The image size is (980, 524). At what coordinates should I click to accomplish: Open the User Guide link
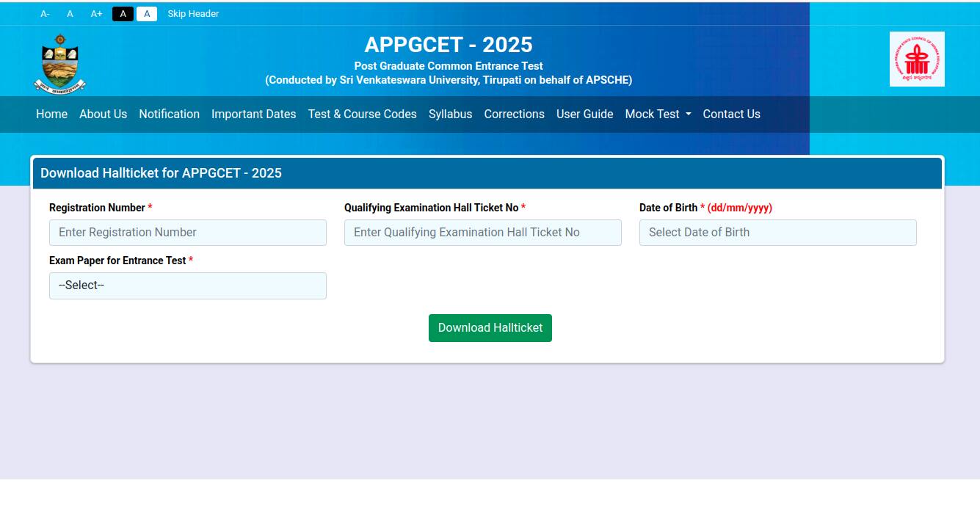(x=584, y=114)
